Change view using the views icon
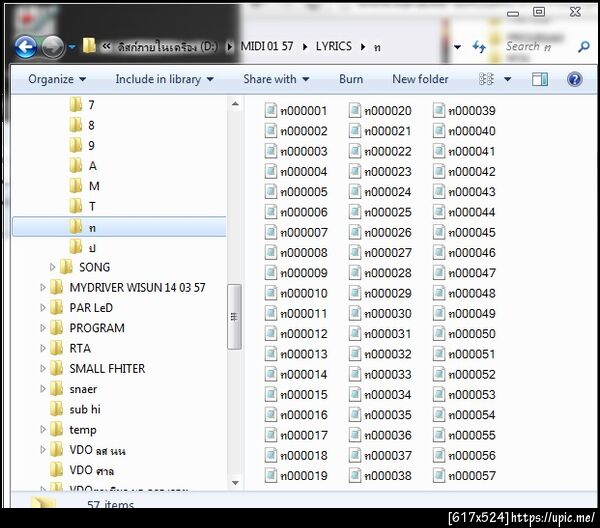The width and height of the screenshot is (600, 528). (486, 79)
